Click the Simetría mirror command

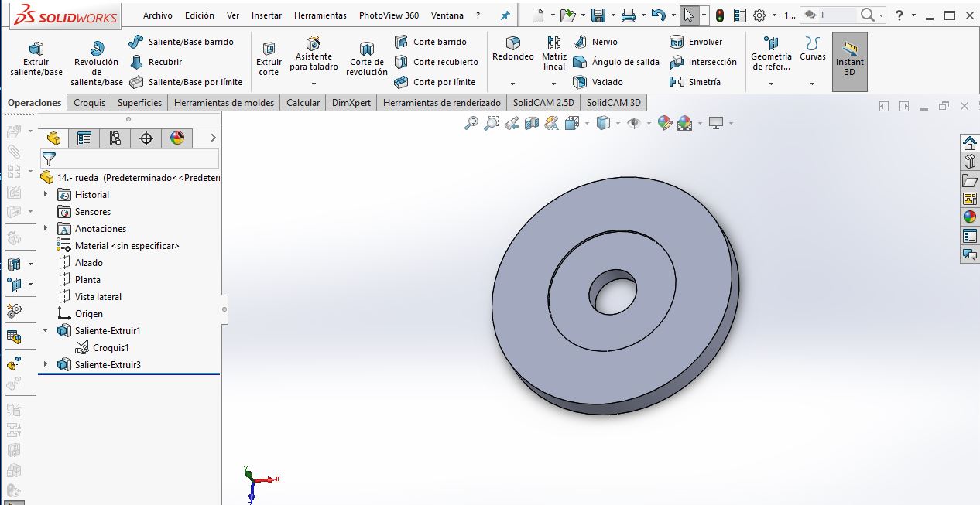coord(695,82)
